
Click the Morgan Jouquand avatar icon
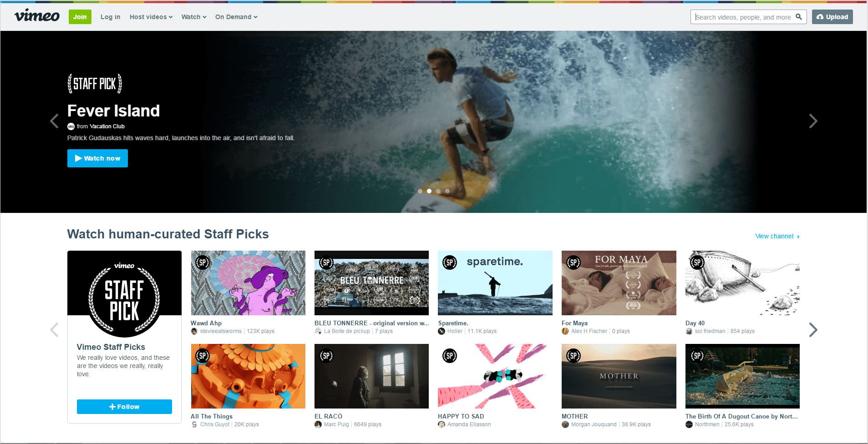565,424
